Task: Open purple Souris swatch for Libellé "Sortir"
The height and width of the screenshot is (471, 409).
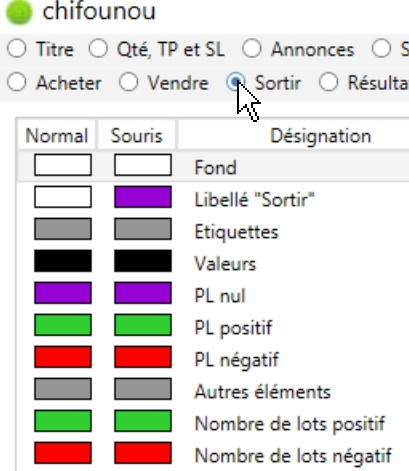Action: 143,197
